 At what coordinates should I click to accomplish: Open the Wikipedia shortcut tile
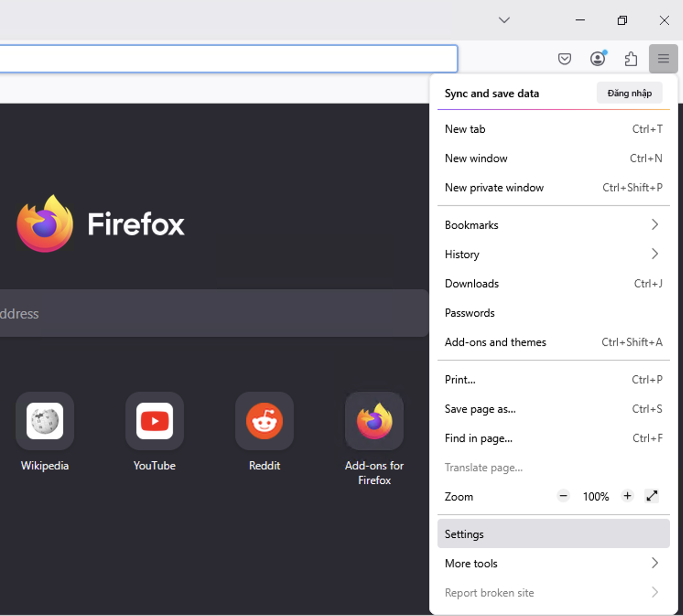[45, 421]
